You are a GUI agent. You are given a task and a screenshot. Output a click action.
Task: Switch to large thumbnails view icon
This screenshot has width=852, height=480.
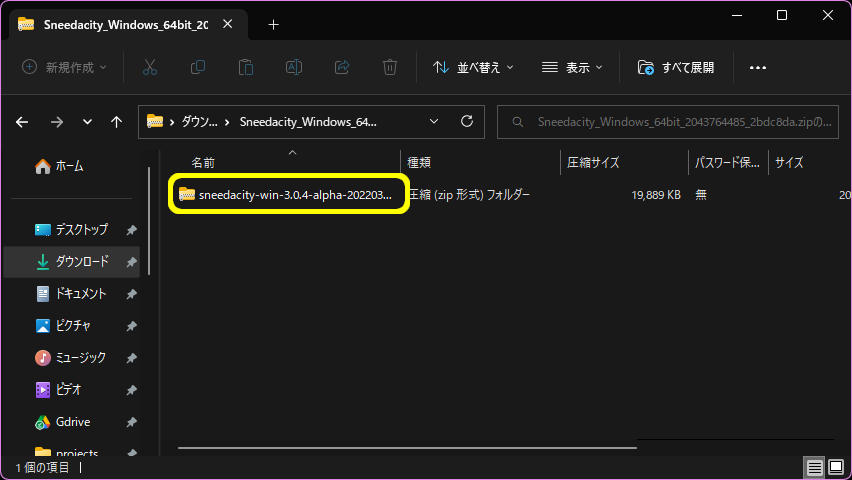836,467
